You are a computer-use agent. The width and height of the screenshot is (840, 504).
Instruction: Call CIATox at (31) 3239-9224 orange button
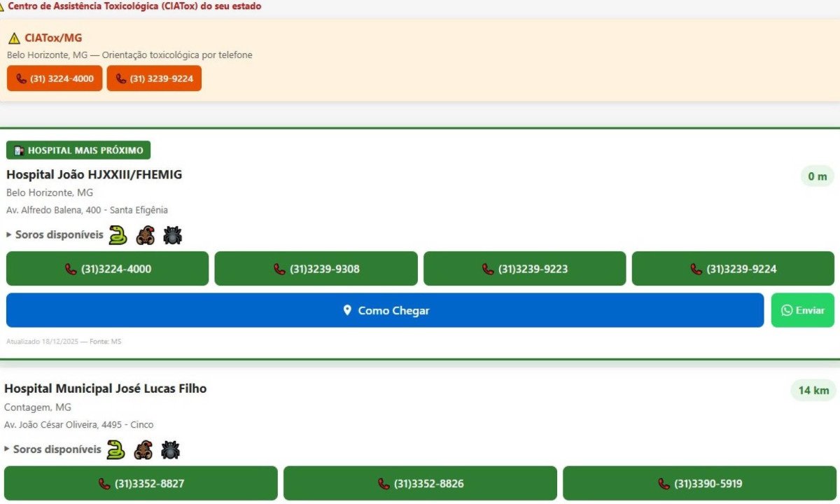point(154,78)
